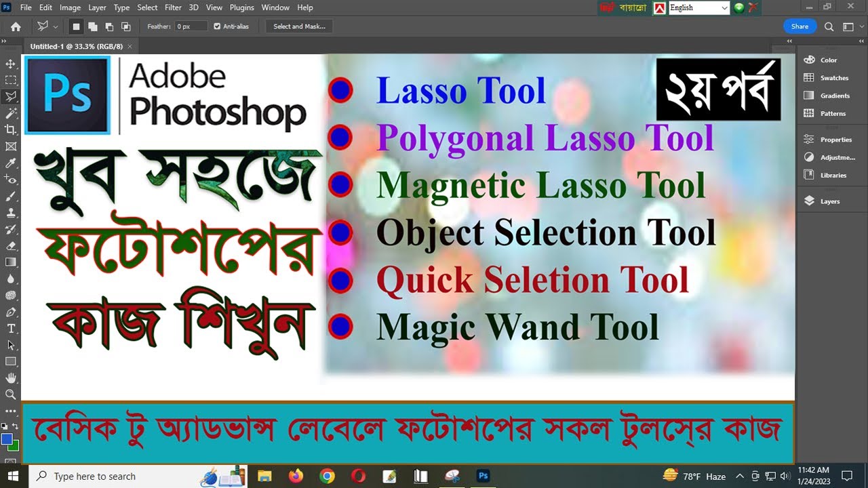
Task: Choose Intersect with selection mode
Action: pyautogui.click(x=125, y=26)
